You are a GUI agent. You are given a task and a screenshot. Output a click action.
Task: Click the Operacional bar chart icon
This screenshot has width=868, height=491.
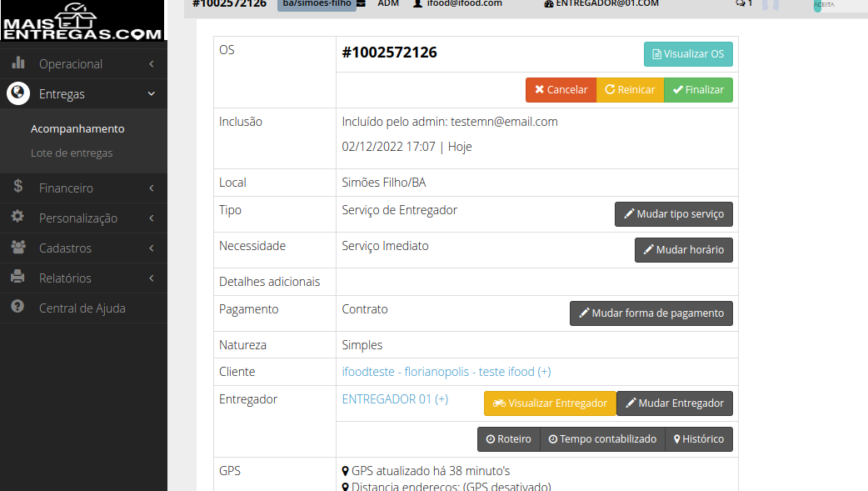tap(18, 63)
